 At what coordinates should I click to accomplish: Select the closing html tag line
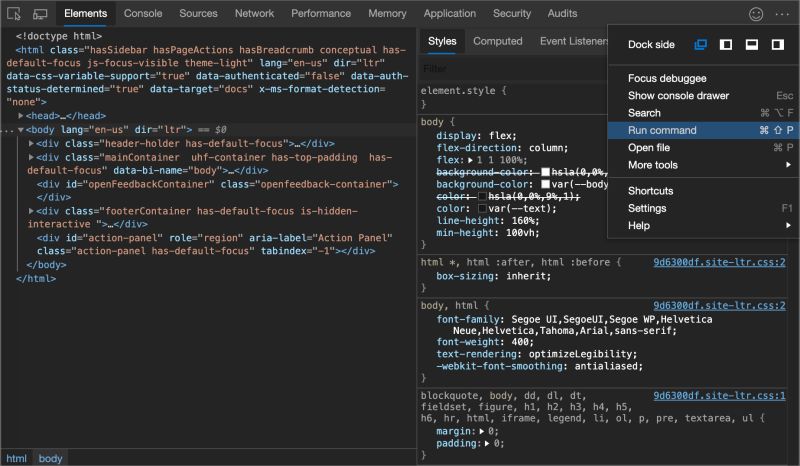click(36, 279)
